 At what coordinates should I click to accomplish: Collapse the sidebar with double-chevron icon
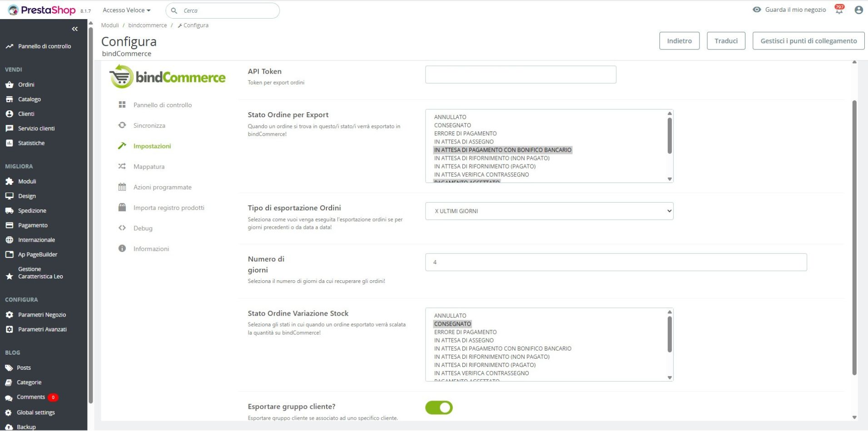point(74,29)
